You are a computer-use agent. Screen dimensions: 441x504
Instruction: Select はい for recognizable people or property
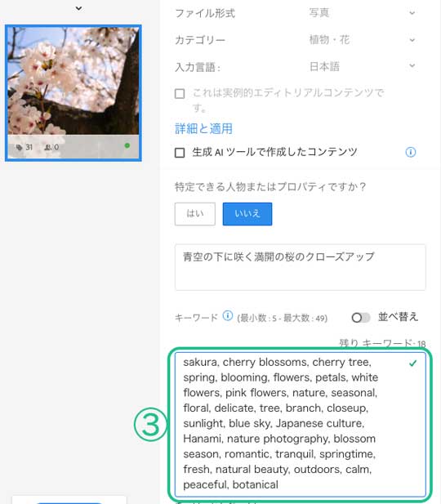tap(195, 214)
